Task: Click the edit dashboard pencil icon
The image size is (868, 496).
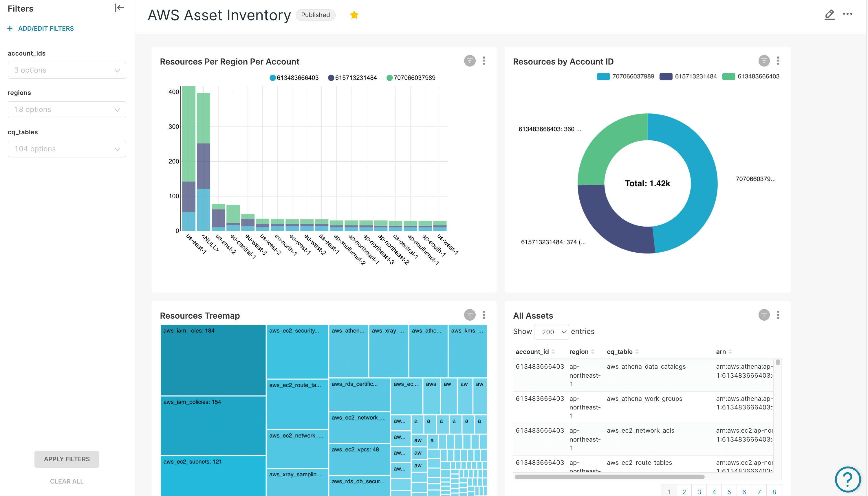Action: point(829,15)
